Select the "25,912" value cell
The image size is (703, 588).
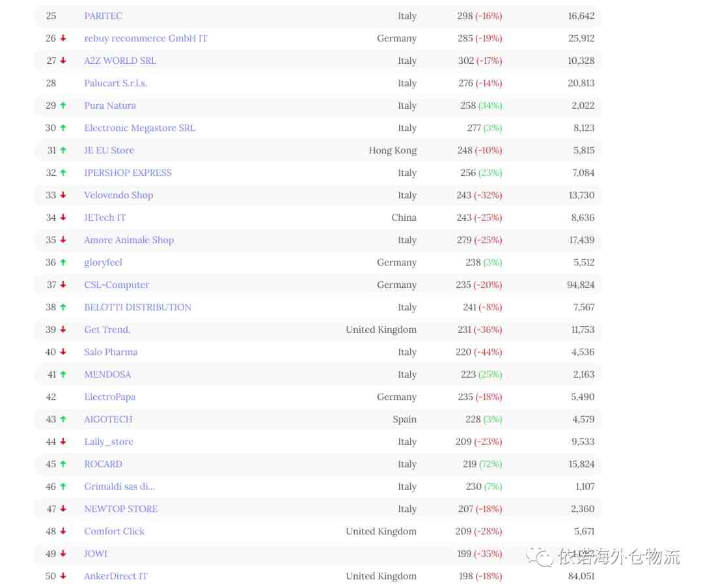[x=581, y=38]
